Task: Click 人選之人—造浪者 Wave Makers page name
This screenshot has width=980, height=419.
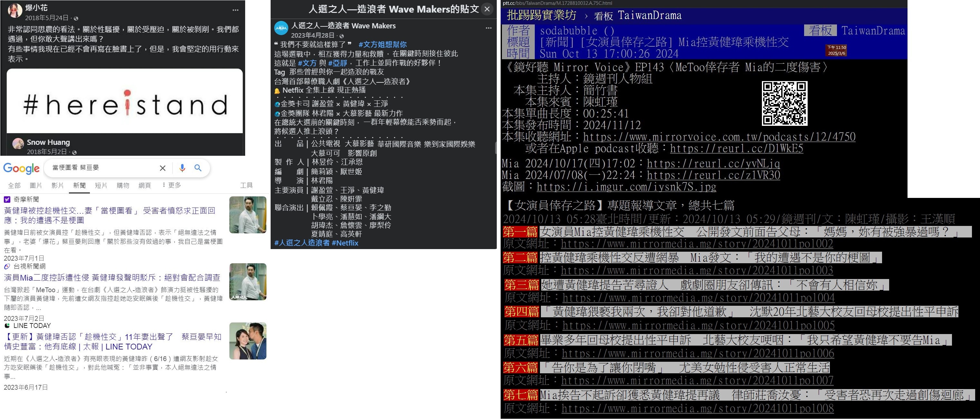Action: click(x=343, y=26)
